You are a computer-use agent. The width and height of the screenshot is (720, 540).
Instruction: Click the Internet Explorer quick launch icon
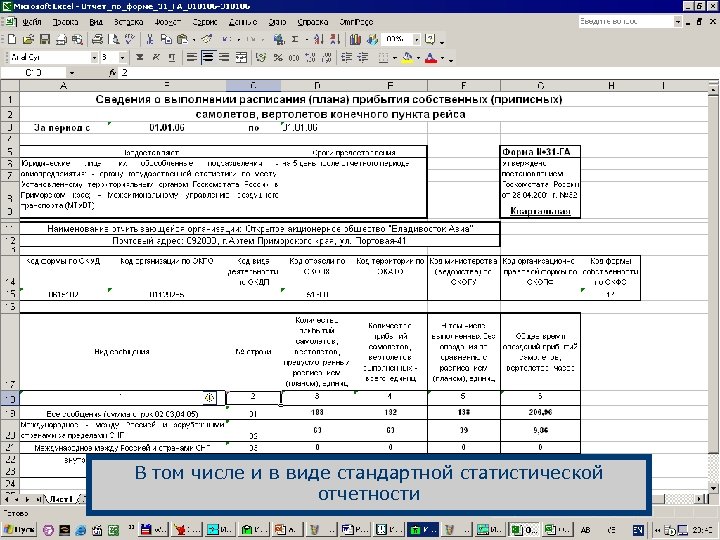coord(81,530)
